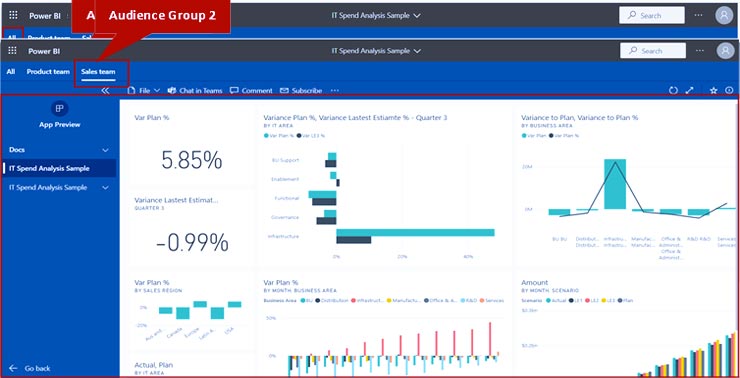Click the Infrastructure teal bar in the IT Area chart
The image size is (740, 378).
click(415, 232)
